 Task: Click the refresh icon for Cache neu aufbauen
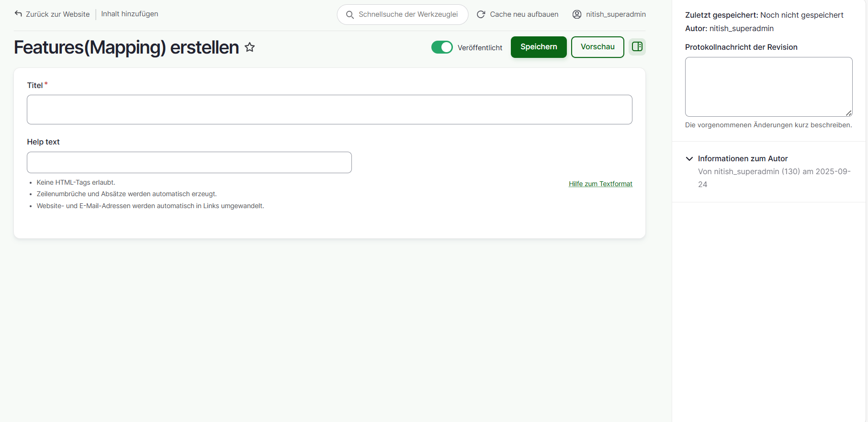[481, 14]
